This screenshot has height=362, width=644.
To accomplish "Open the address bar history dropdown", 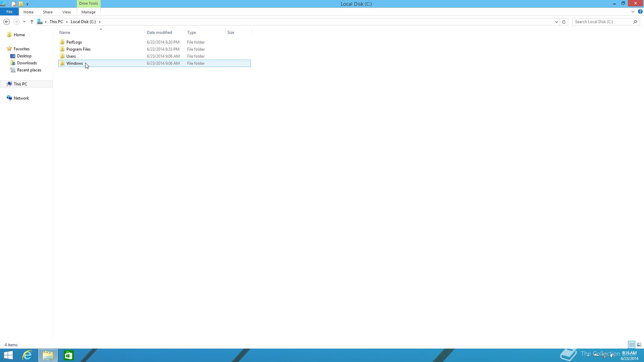I will pyautogui.click(x=556, y=22).
